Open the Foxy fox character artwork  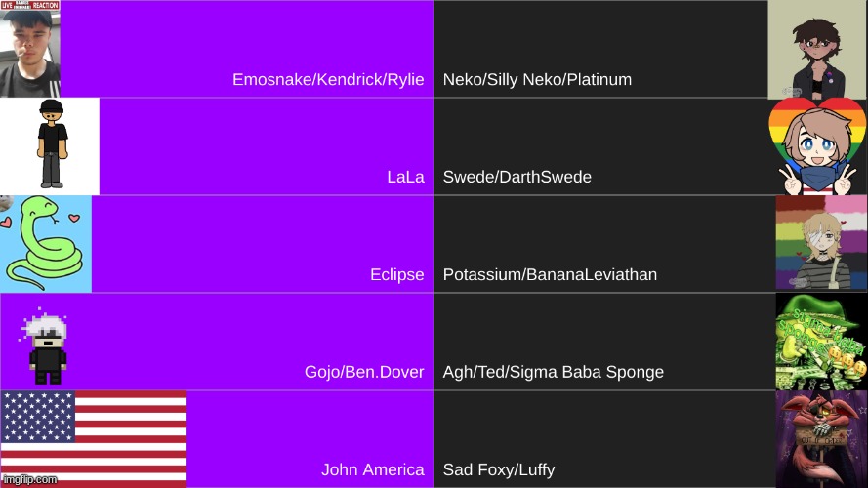(821, 439)
